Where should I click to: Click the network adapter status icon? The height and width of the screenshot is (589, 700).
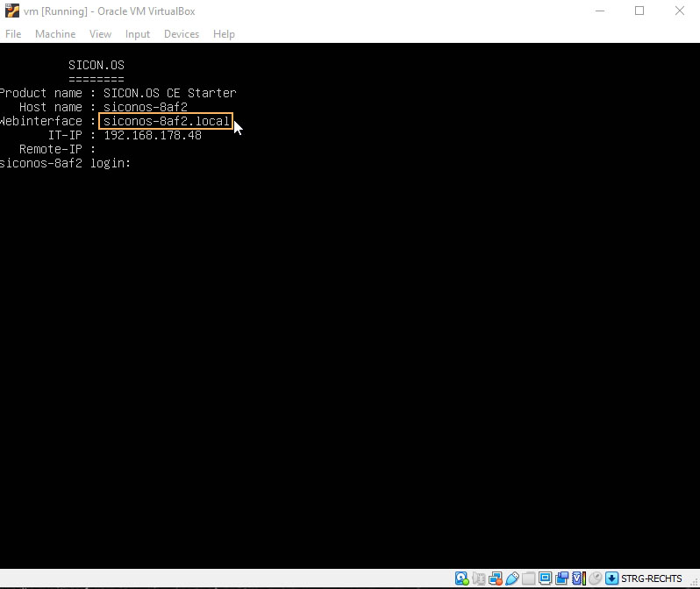pyautogui.click(x=496, y=578)
